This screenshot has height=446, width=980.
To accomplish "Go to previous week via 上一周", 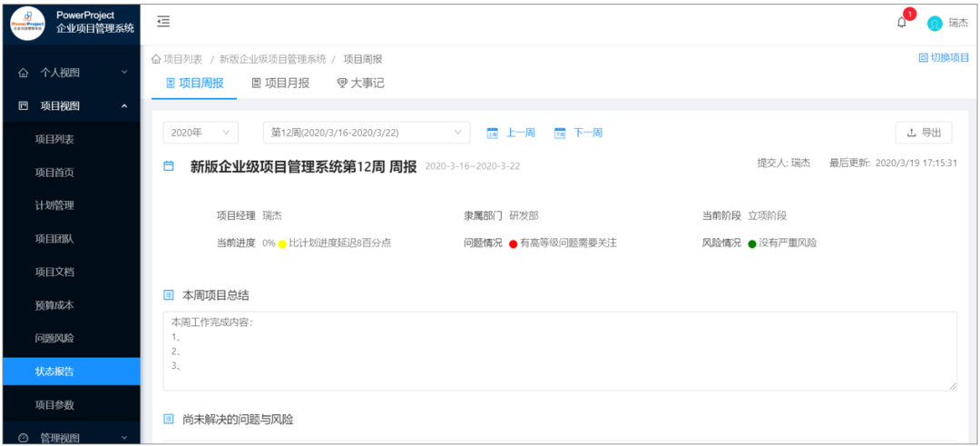I will point(520,133).
